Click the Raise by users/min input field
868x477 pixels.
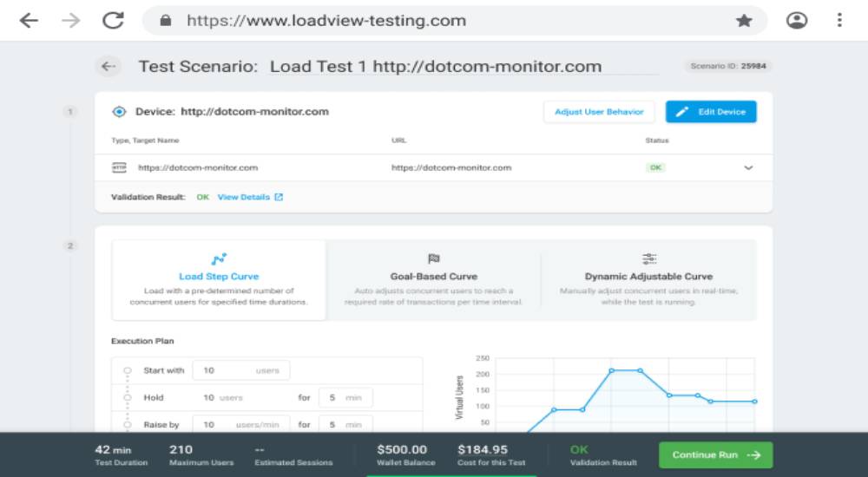point(240,424)
